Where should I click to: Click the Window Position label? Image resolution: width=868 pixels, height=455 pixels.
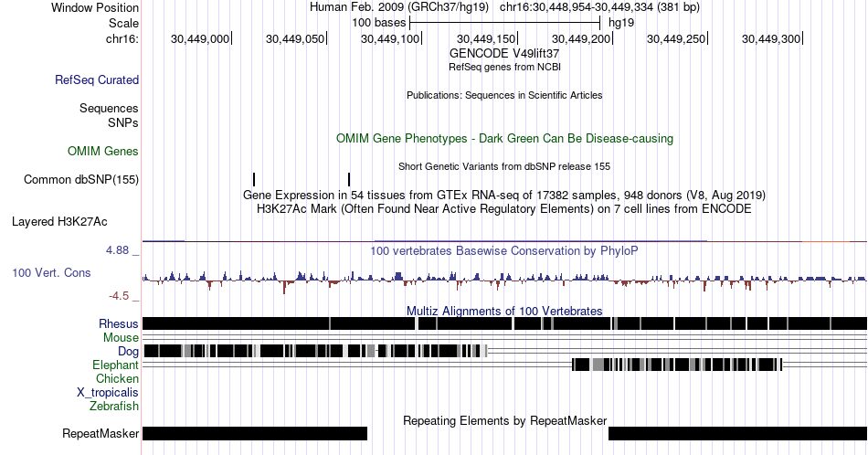[x=95, y=7]
